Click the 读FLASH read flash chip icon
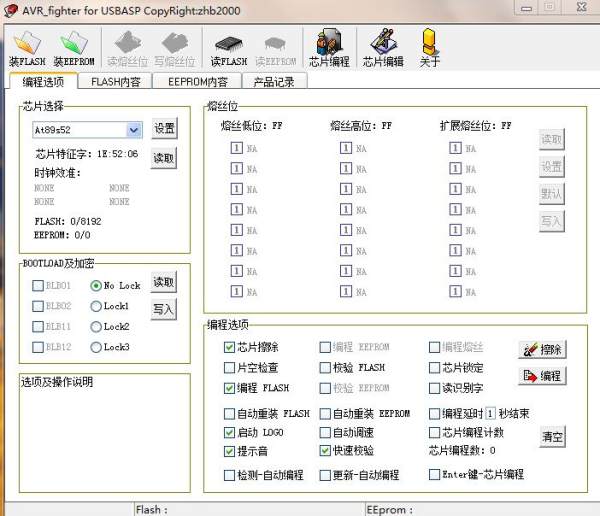 click(227, 46)
